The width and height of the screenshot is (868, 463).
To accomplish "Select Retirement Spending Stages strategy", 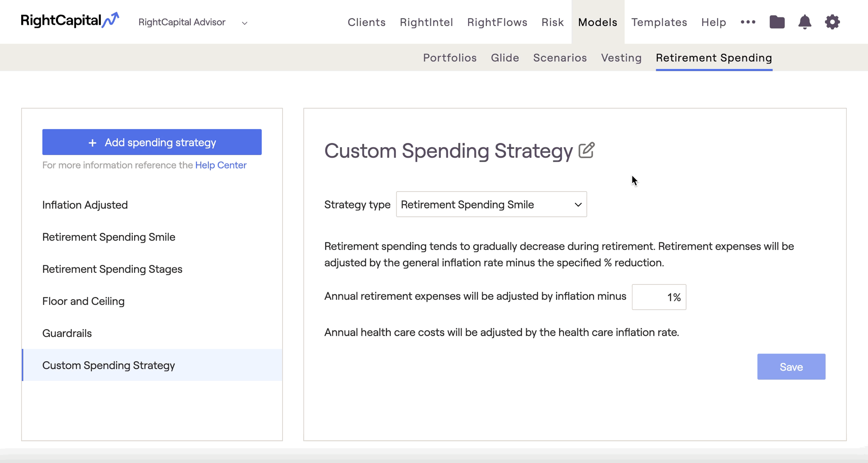I will click(152, 269).
